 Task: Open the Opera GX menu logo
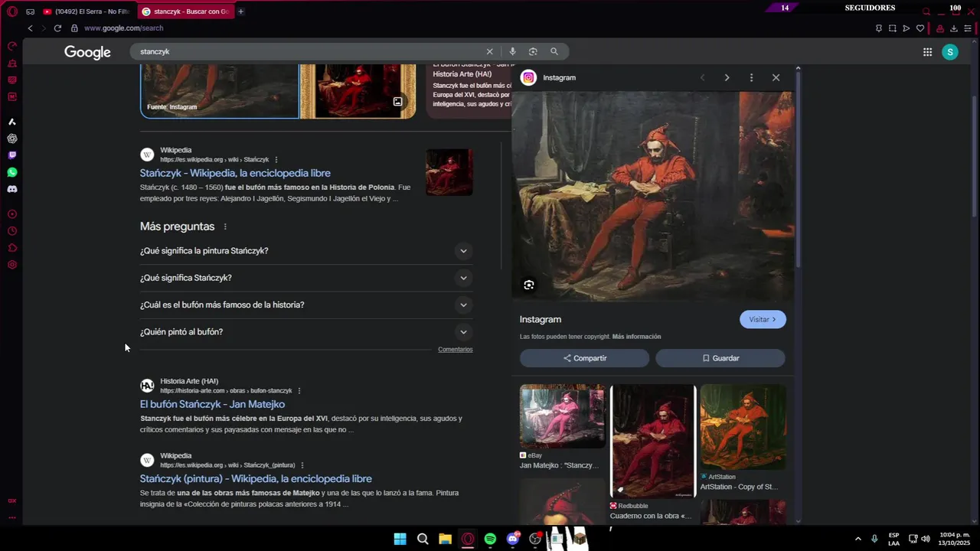11,11
